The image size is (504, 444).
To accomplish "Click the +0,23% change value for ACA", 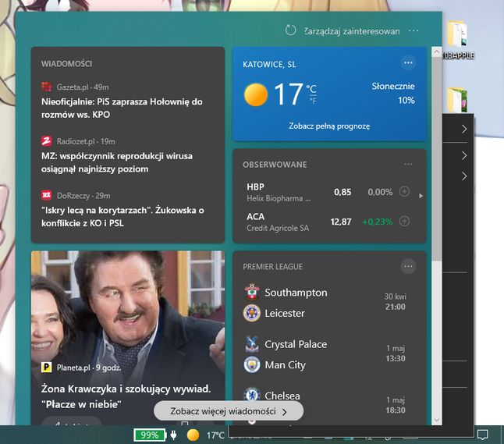I will tap(378, 222).
